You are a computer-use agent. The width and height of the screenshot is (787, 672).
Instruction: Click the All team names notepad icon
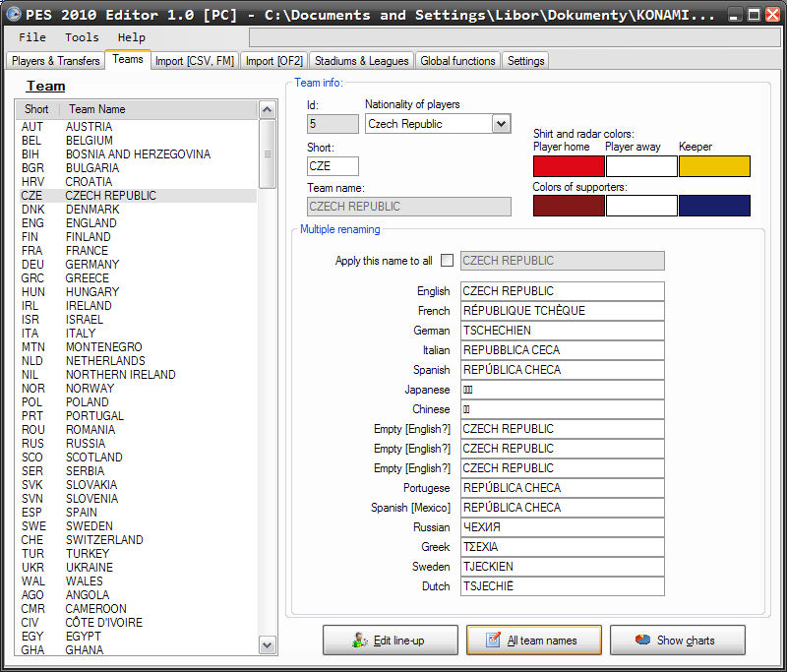pyautogui.click(x=493, y=640)
